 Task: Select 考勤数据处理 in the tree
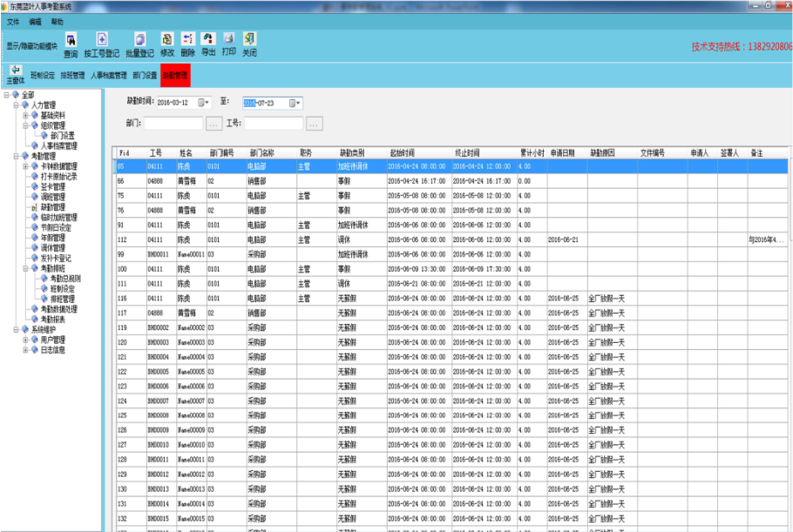(x=58, y=309)
